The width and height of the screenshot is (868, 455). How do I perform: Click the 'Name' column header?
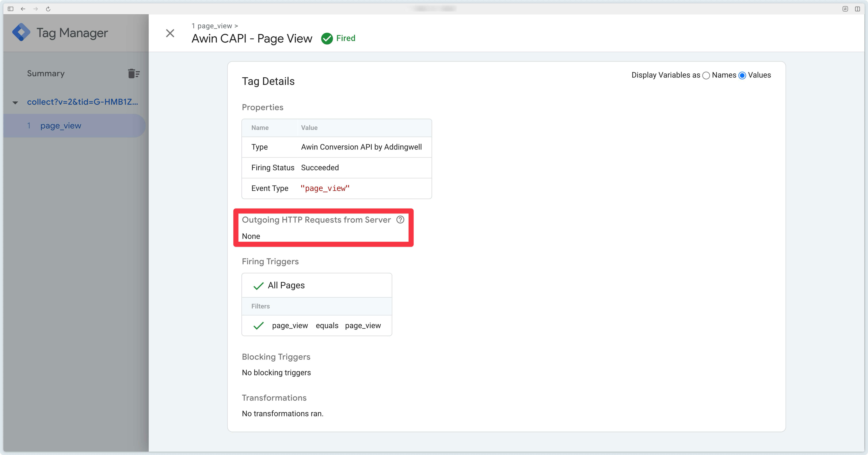[x=260, y=128]
